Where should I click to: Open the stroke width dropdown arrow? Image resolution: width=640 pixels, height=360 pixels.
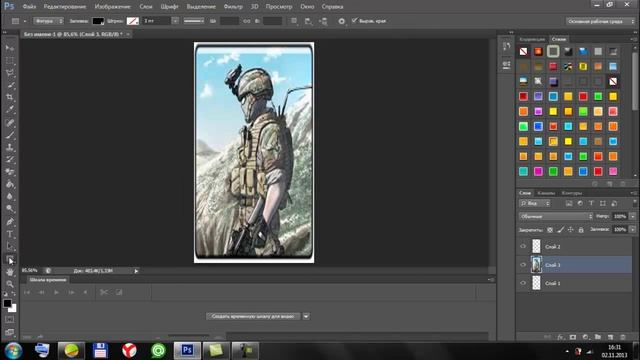tap(175, 21)
